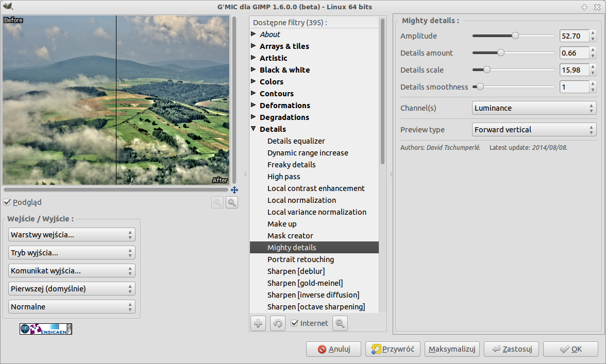
Task: Click the zoom in preview magnifier icon
Action: click(232, 202)
